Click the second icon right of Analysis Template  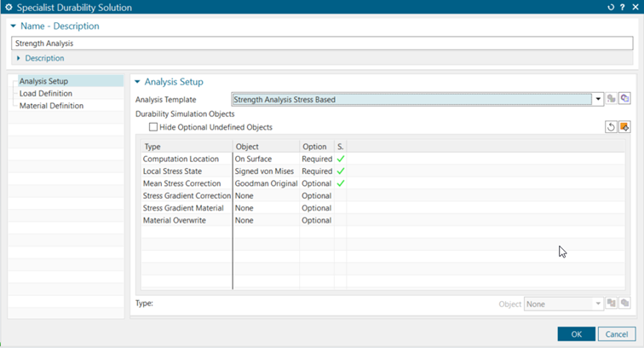[x=624, y=100]
